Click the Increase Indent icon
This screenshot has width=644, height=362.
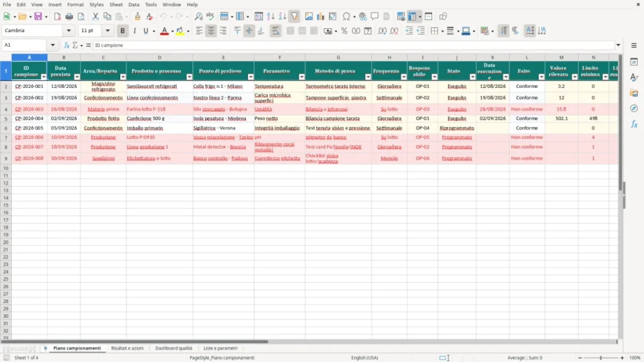[x=409, y=31]
